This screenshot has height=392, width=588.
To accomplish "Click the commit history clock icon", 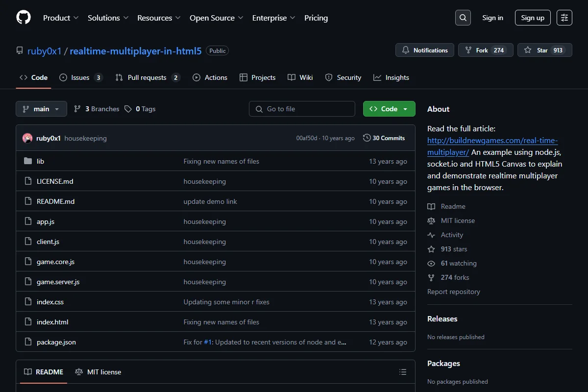I will (367, 138).
